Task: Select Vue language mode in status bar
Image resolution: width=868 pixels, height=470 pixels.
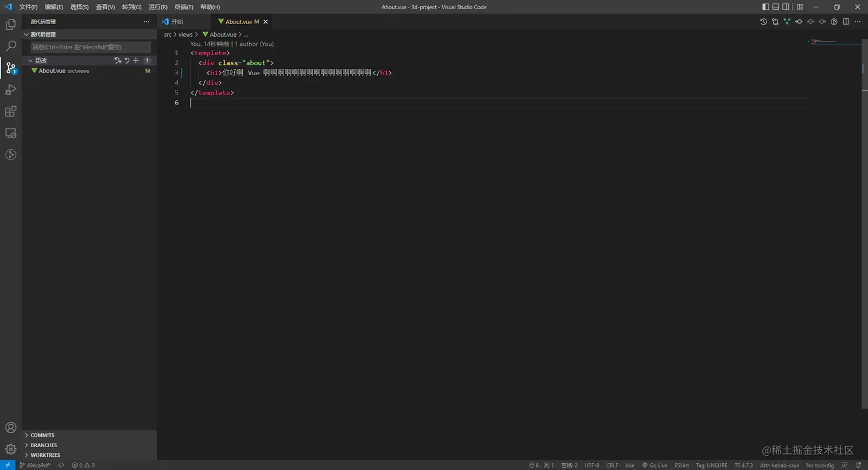Action: click(630, 465)
